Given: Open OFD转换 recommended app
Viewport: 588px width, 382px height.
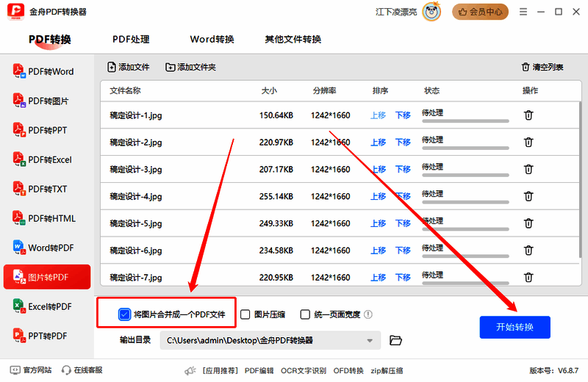Looking at the screenshot, I should tap(348, 371).
